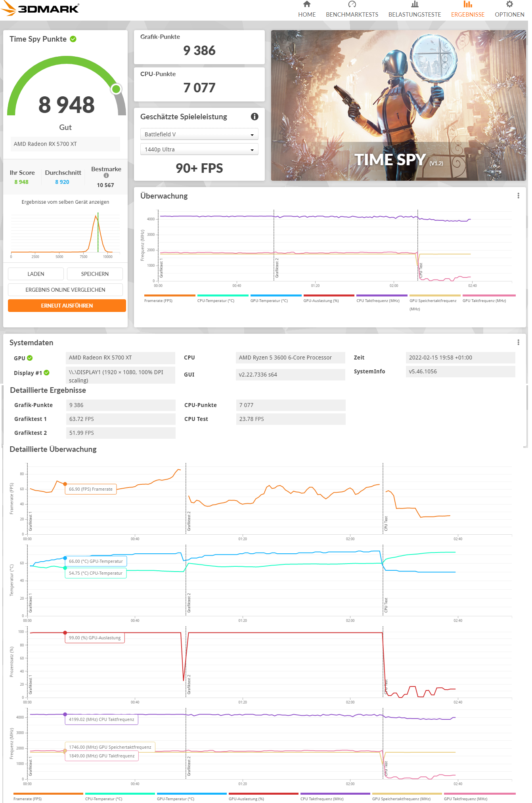Click the Benchmarktests gauge icon
The height and width of the screenshot is (803, 532).
(352, 4)
